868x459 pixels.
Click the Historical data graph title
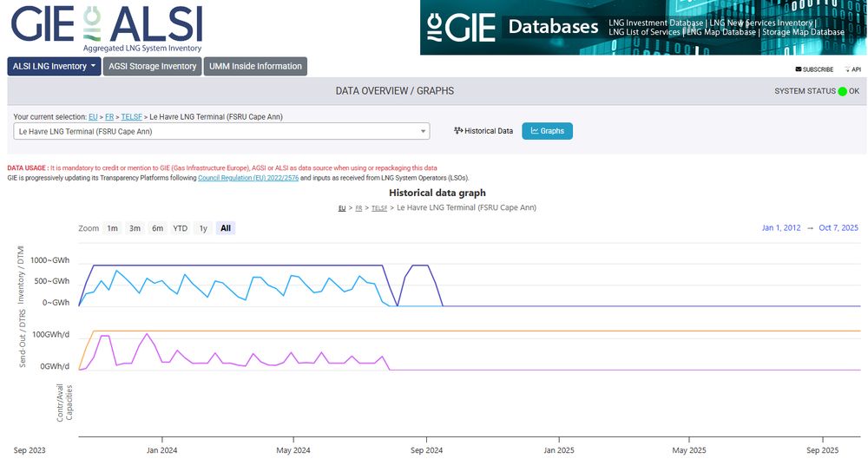tap(437, 193)
